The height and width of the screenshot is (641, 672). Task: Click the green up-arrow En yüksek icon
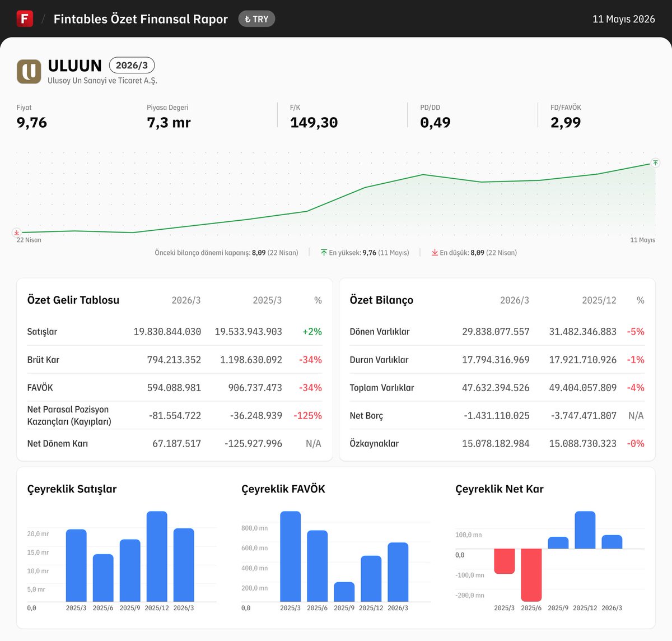pyautogui.click(x=324, y=253)
